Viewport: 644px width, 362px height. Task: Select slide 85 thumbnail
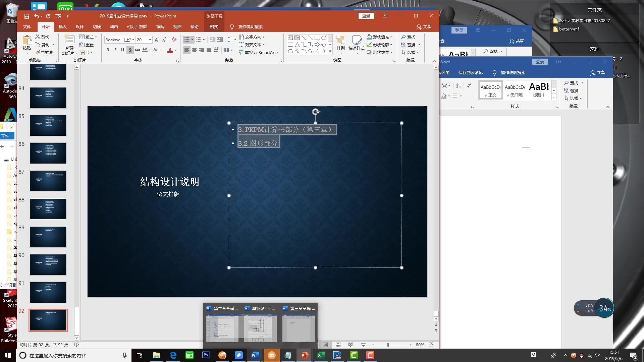[x=48, y=125]
